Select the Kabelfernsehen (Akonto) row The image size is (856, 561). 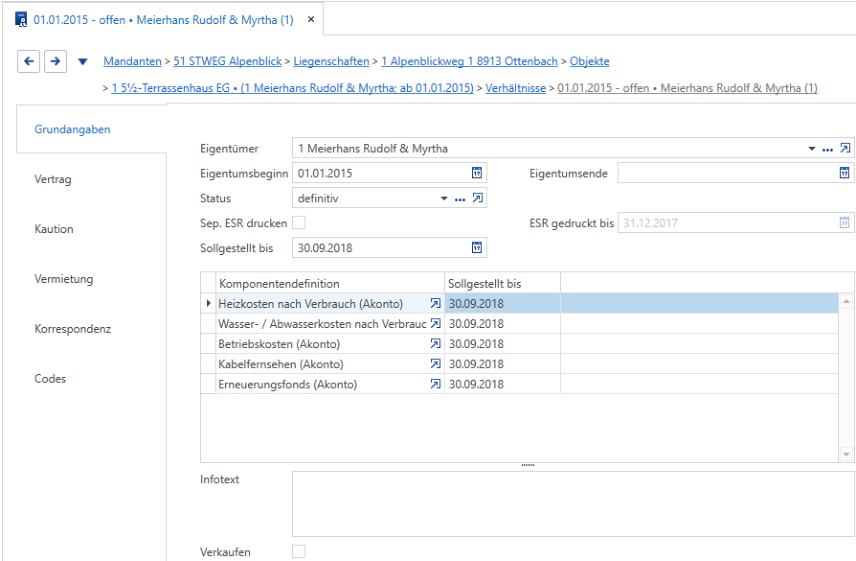point(519,364)
